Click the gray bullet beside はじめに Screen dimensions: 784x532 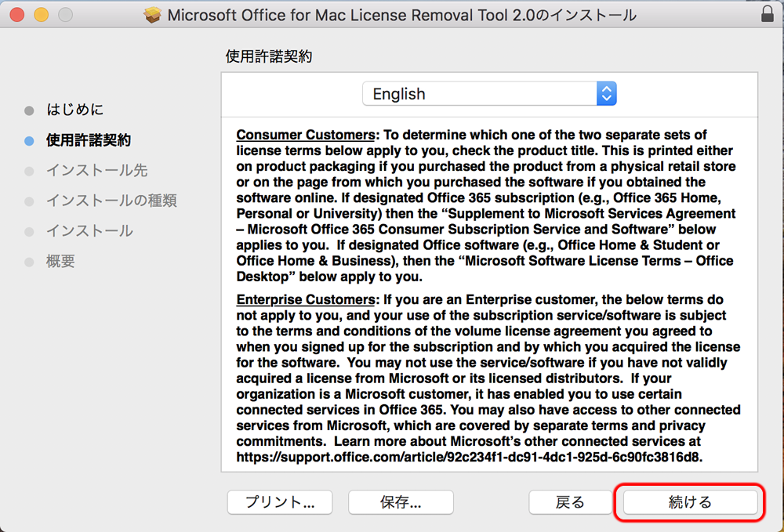(29, 111)
